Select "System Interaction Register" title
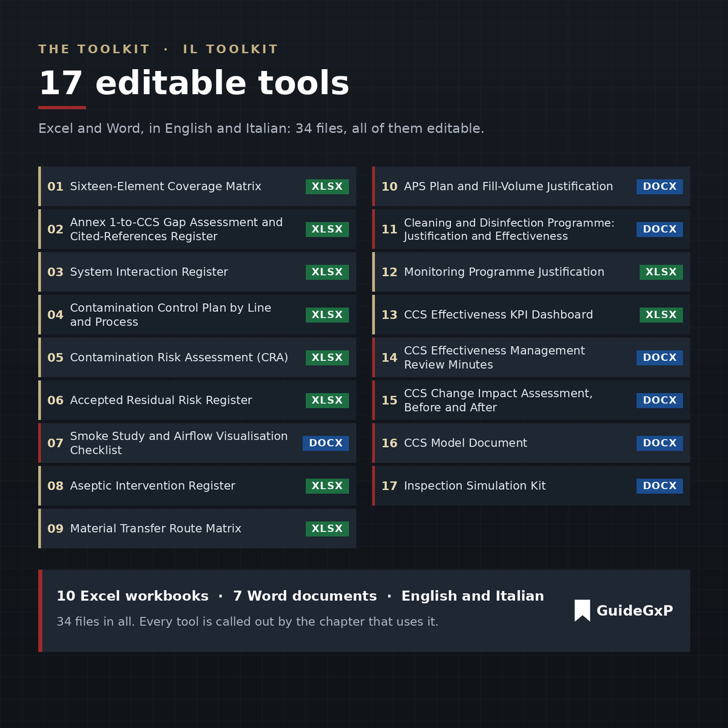Screen dimensions: 728x728 tap(149, 272)
